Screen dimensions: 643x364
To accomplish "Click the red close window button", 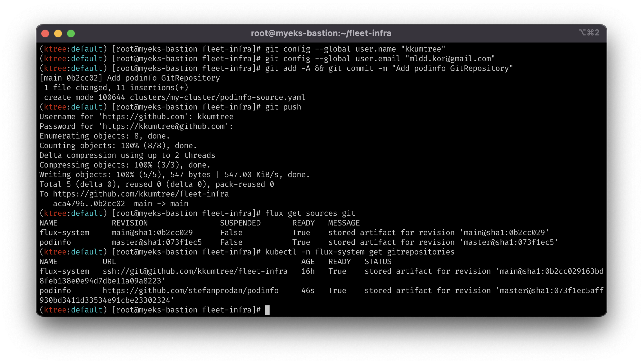I will (x=45, y=34).
